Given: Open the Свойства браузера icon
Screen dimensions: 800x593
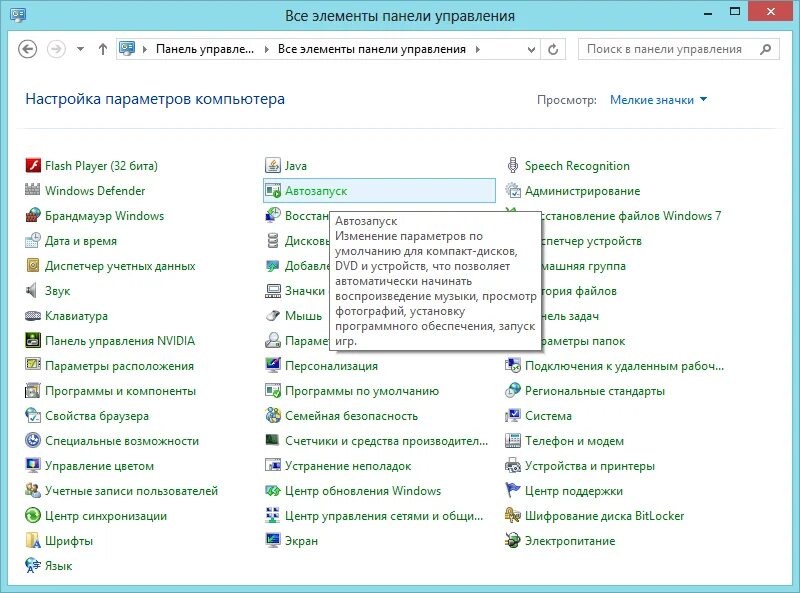Looking at the screenshot, I should click(x=33, y=415).
